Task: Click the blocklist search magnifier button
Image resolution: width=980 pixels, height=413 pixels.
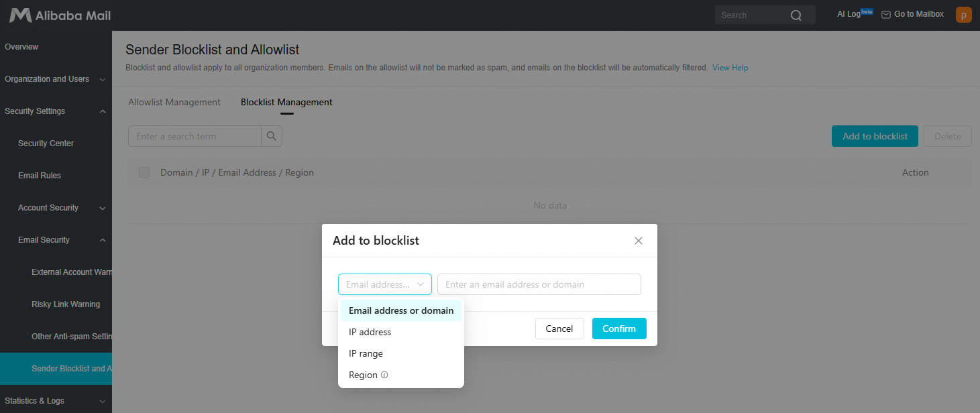Action: [x=272, y=136]
